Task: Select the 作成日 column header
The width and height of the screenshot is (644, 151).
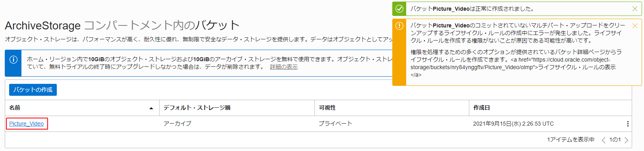Action: click(x=482, y=108)
